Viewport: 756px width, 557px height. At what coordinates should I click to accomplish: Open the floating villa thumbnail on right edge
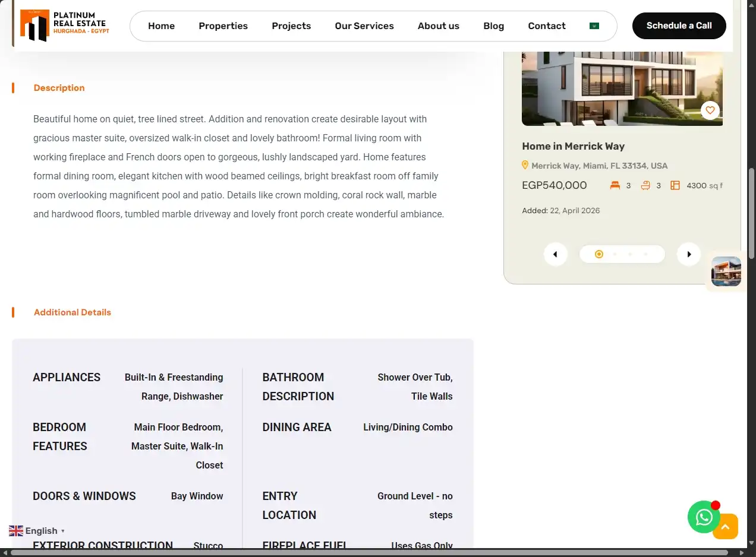(726, 271)
